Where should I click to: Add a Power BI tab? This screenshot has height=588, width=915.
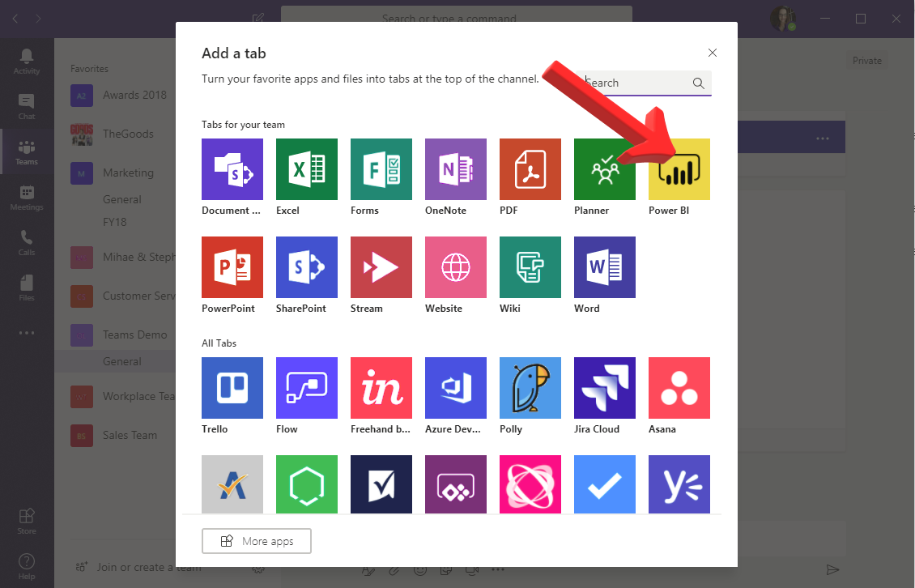tap(679, 169)
